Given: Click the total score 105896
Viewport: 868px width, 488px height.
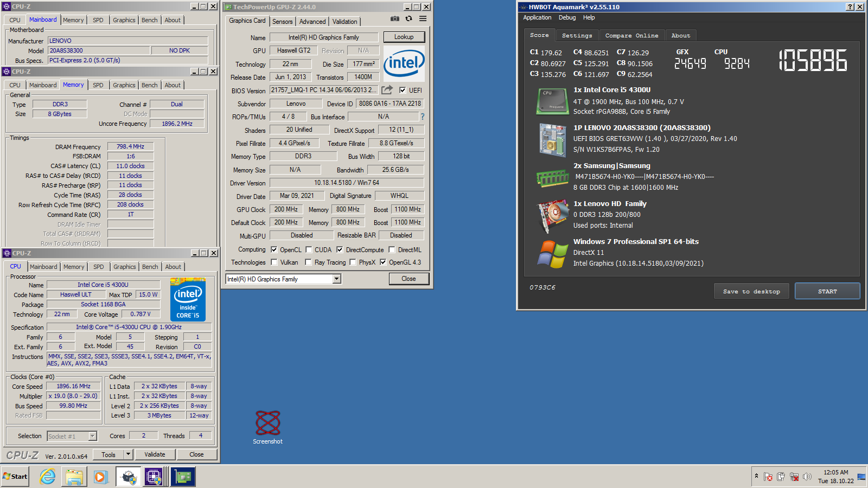Looking at the screenshot, I should tap(813, 60).
